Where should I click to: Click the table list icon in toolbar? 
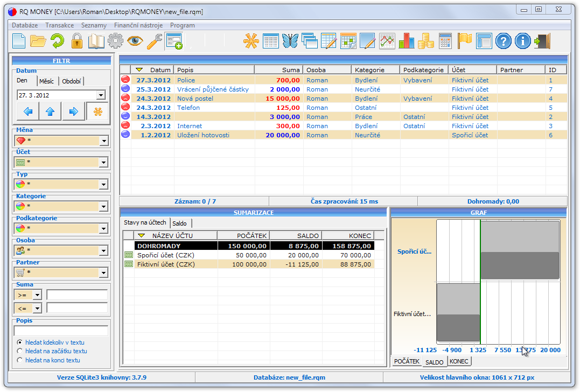tap(271, 41)
